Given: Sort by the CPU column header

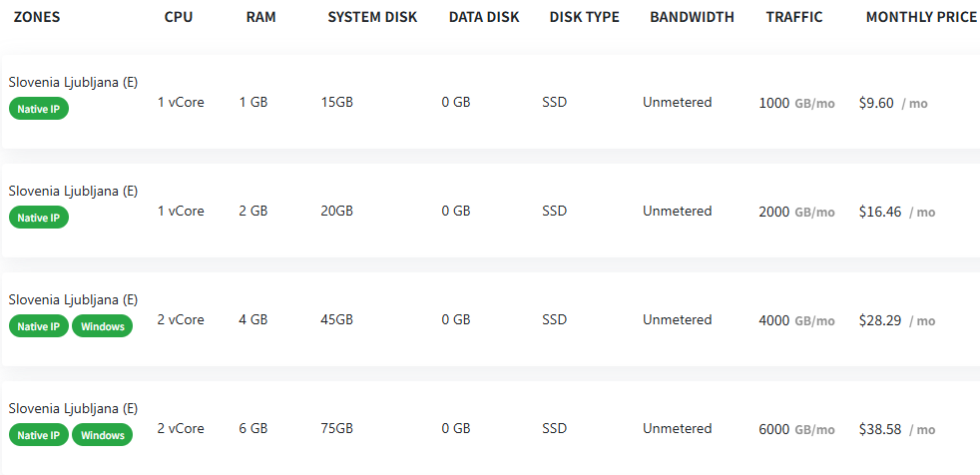Looking at the screenshot, I should (x=179, y=17).
